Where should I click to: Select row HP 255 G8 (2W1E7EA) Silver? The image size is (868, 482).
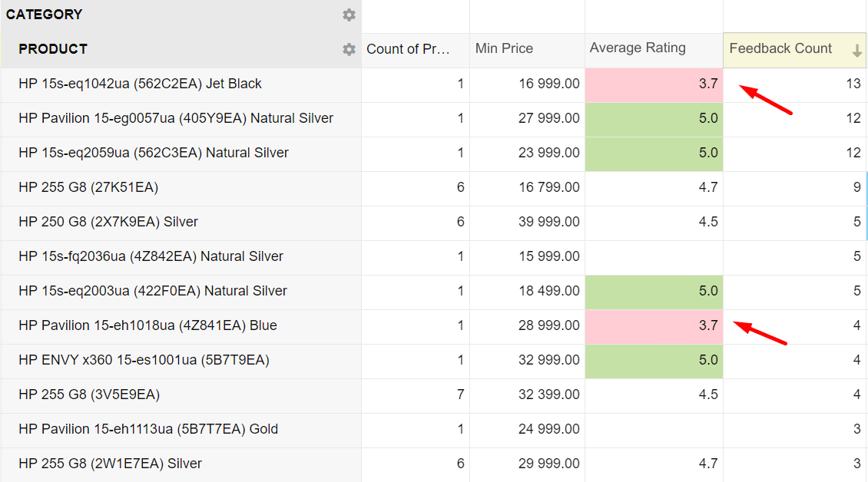click(110, 464)
